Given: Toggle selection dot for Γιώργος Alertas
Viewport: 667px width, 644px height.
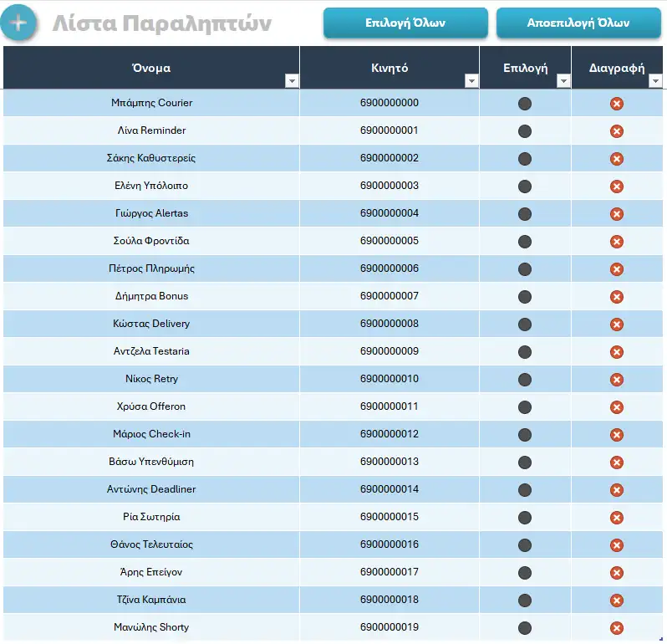Looking at the screenshot, I should [x=525, y=213].
